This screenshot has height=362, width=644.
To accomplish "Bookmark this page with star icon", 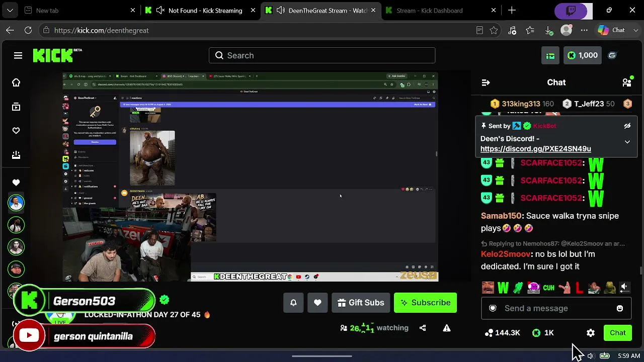I will pos(494,30).
